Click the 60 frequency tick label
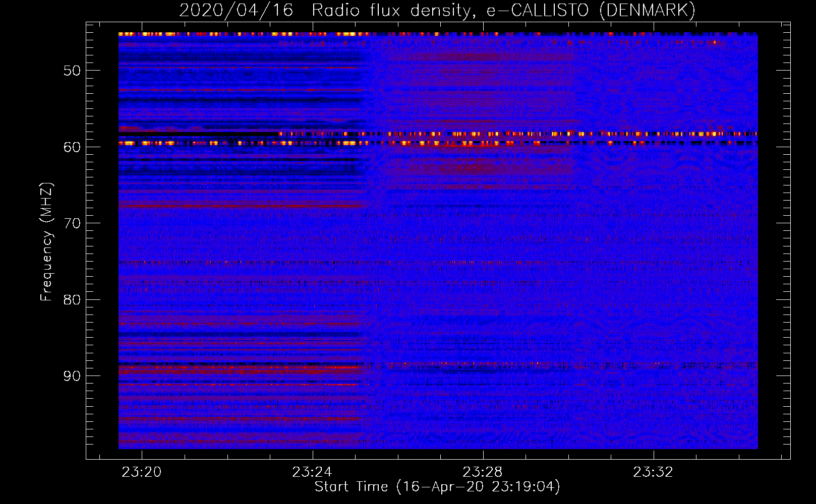Image resolution: width=816 pixels, height=504 pixels. click(72, 147)
